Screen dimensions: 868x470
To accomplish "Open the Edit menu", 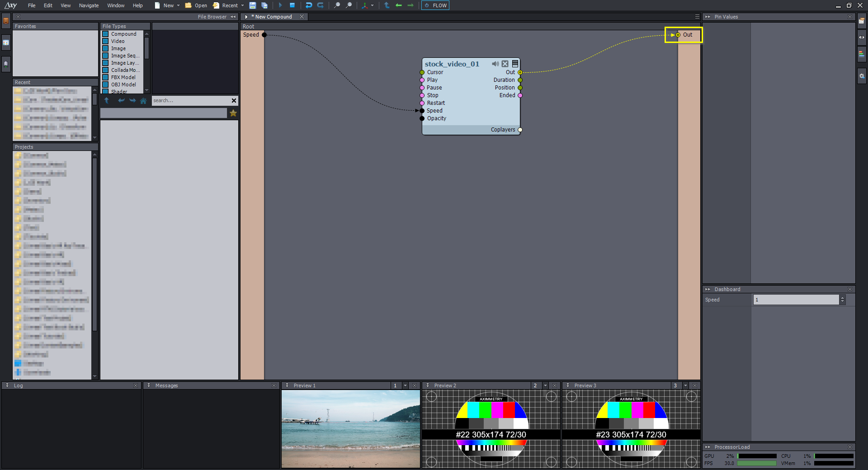I will (x=48, y=5).
